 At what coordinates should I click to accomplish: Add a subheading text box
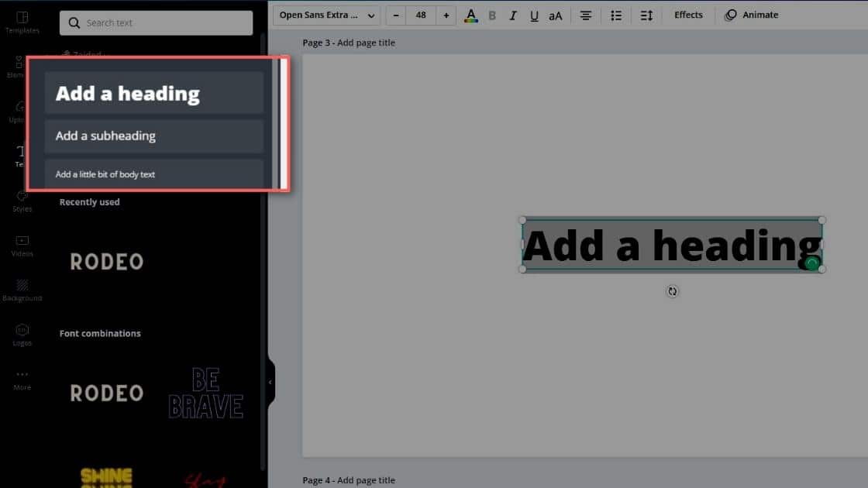(154, 136)
